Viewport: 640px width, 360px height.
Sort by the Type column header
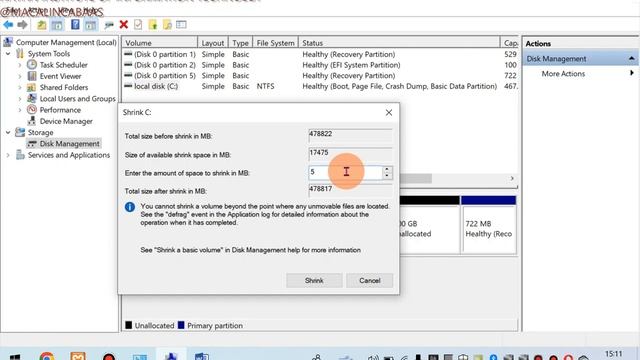click(240, 43)
